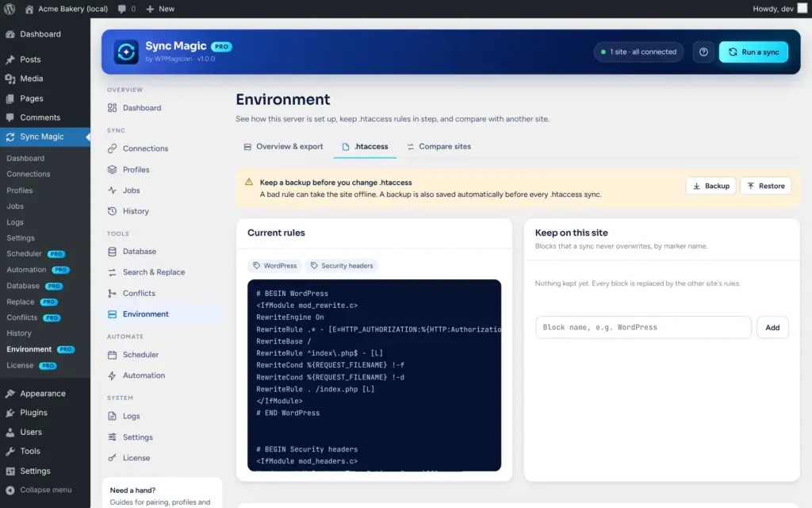Open Pages in WordPress admin menu
The image size is (812, 508).
coord(45,98)
